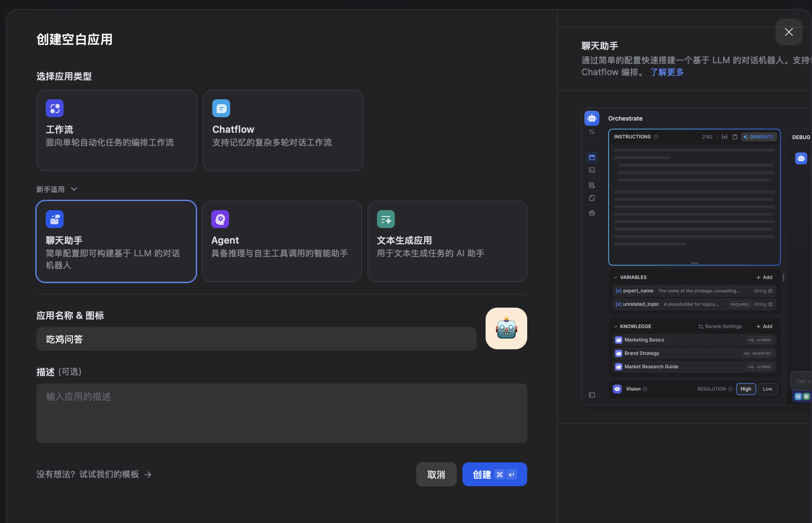812x523 pixels.
Task: Click the GENERATE button in preview
Action: coord(758,137)
